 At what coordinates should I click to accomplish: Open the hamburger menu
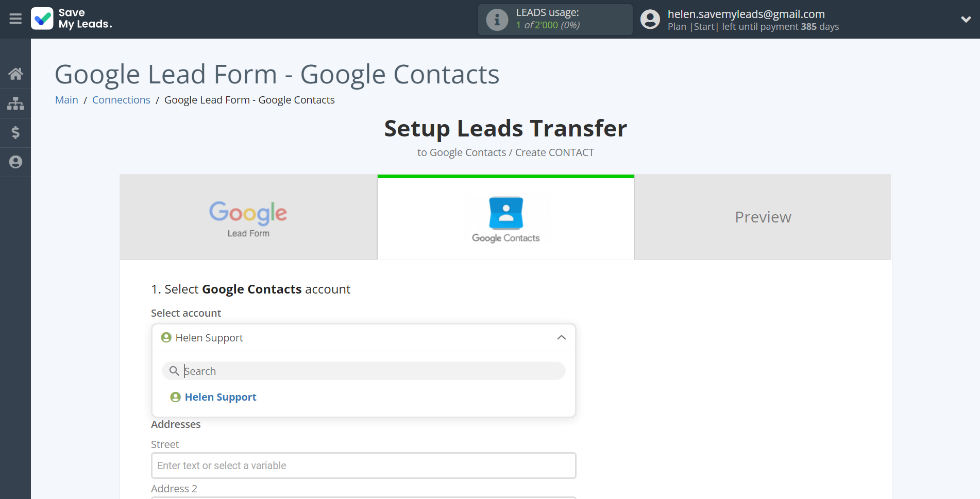click(x=15, y=19)
